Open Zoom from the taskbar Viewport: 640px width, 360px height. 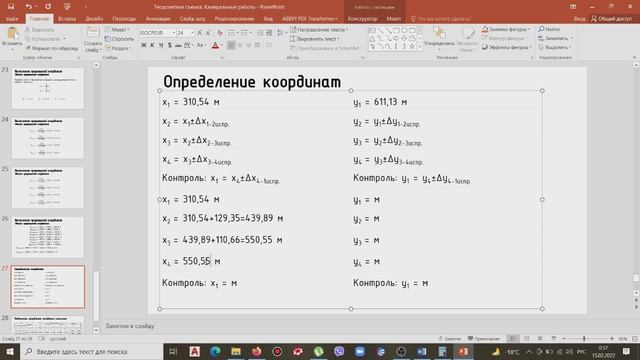click(x=360, y=351)
